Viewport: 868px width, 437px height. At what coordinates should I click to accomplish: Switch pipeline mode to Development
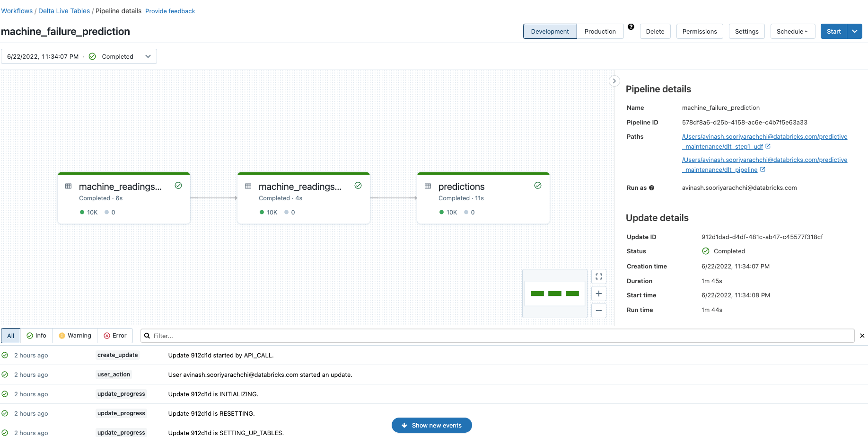point(550,31)
